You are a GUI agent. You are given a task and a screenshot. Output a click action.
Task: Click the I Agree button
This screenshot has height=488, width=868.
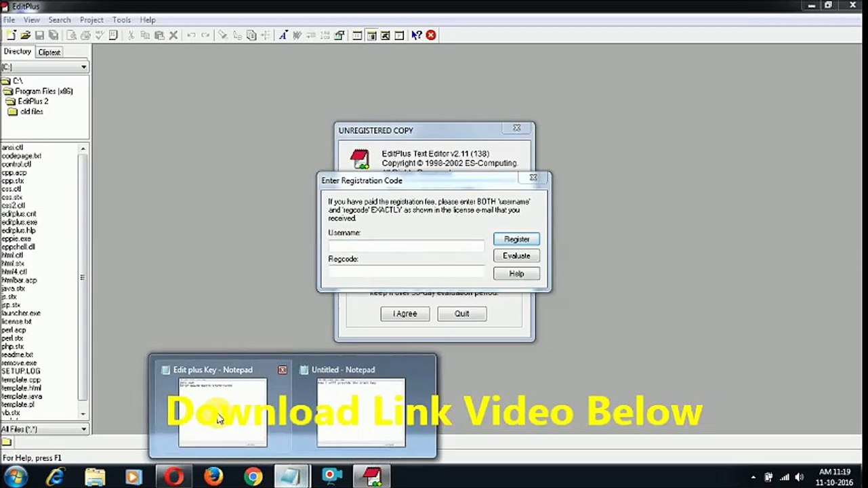(x=405, y=314)
